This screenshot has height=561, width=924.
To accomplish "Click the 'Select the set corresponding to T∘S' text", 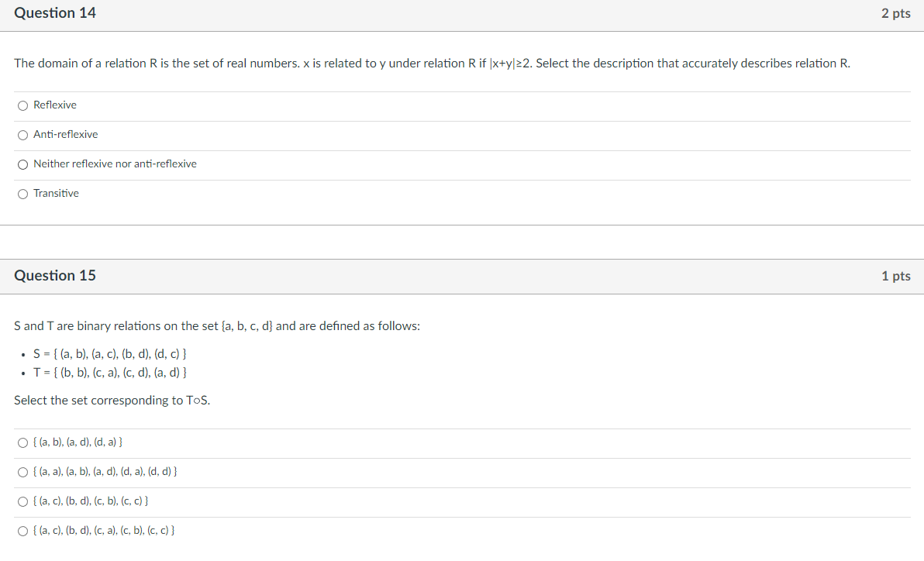I will click(x=112, y=401).
